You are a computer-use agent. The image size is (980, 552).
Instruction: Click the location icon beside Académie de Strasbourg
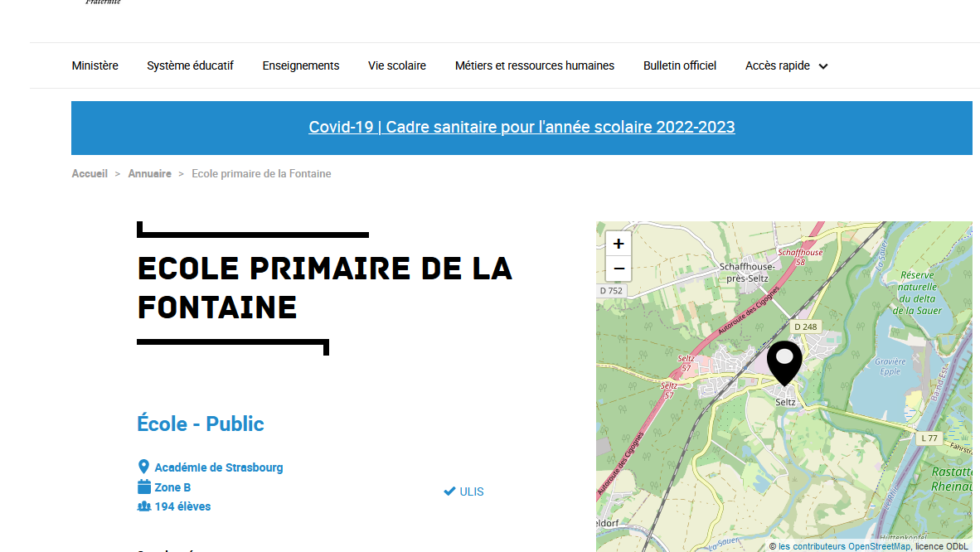click(143, 467)
